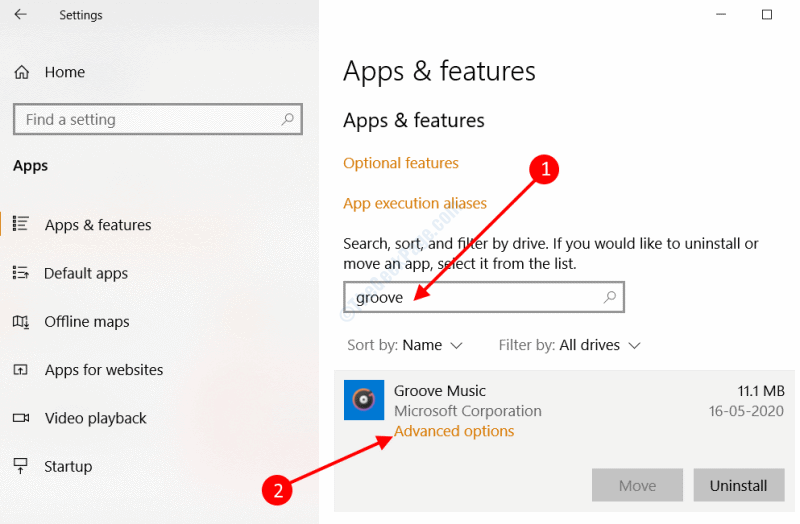Open Optional features link
The width and height of the screenshot is (800, 524).
[x=401, y=163]
